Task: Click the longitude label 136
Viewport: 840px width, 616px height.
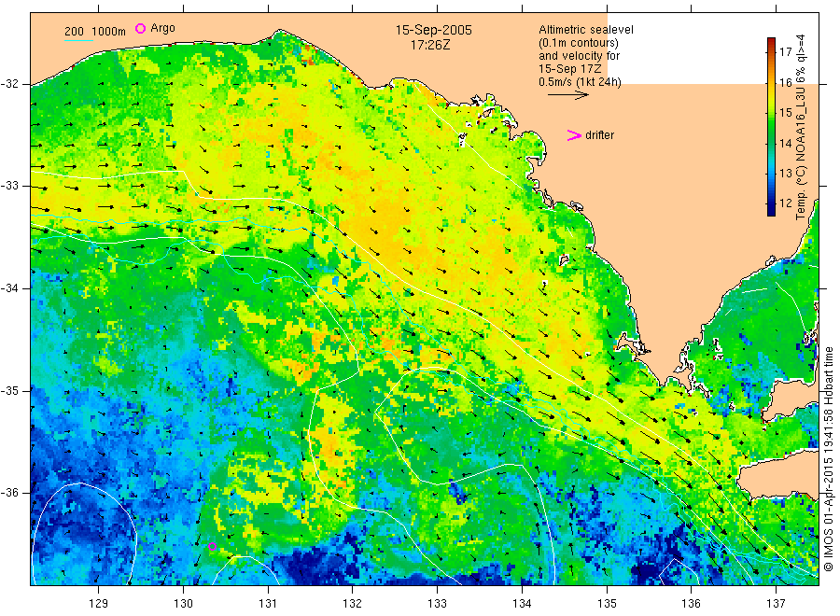Action: click(691, 603)
